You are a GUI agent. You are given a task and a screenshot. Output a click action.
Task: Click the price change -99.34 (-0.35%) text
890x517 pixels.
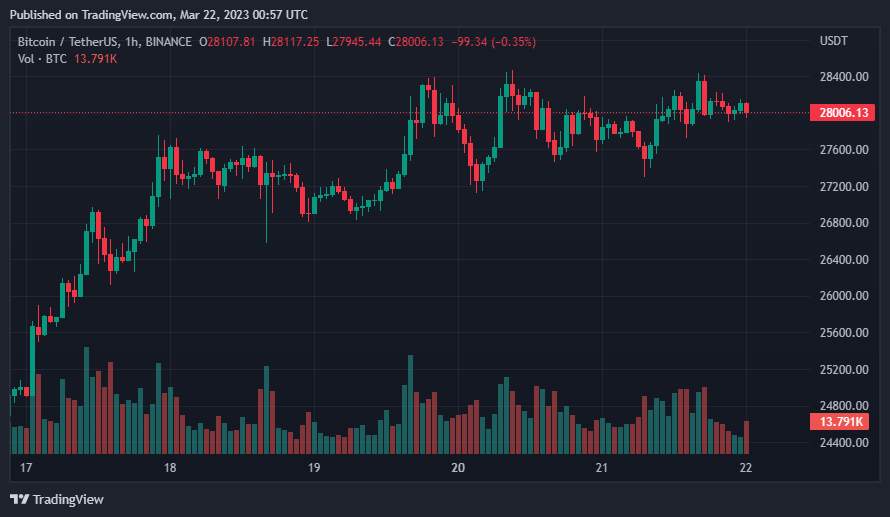[493, 41]
